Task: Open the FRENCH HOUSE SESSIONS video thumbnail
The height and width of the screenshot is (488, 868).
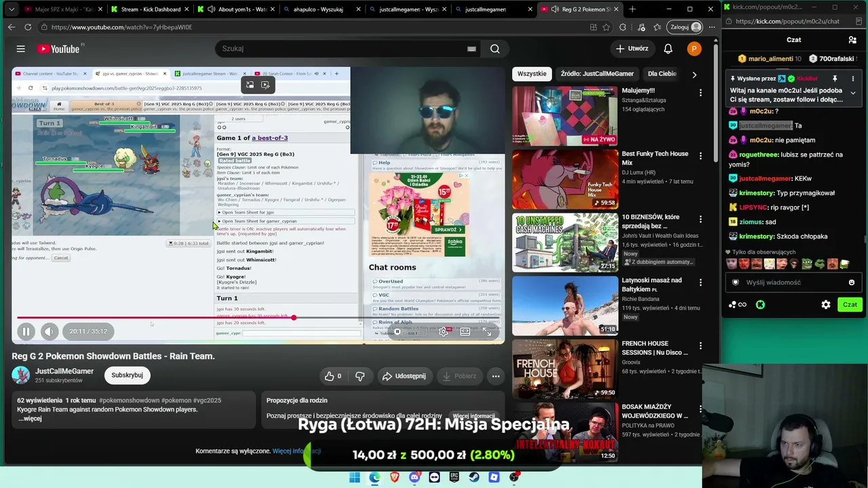Action: point(565,369)
